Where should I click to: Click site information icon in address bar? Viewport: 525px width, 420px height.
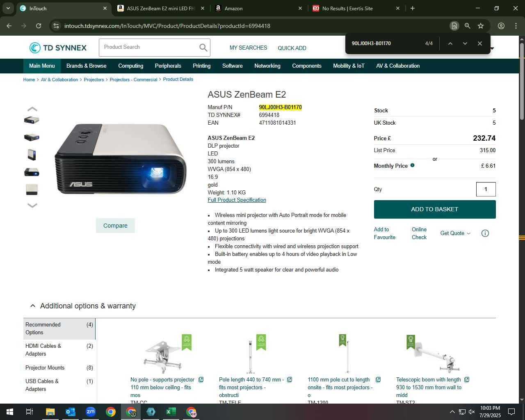coord(56,26)
